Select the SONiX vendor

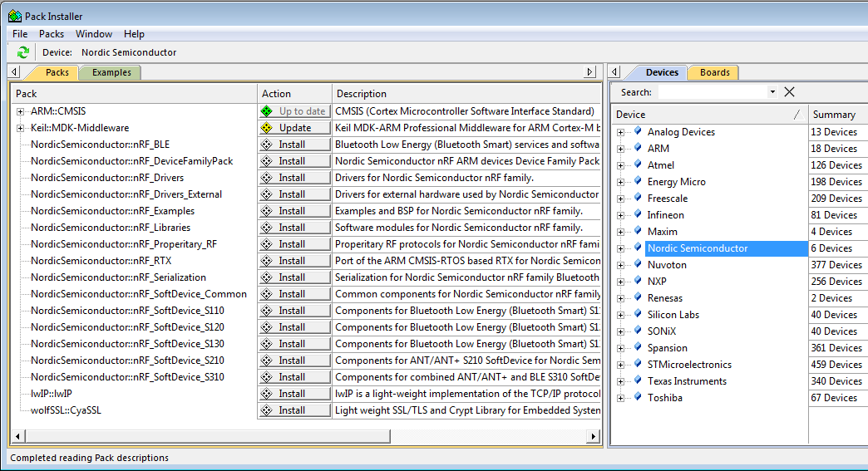tap(662, 331)
